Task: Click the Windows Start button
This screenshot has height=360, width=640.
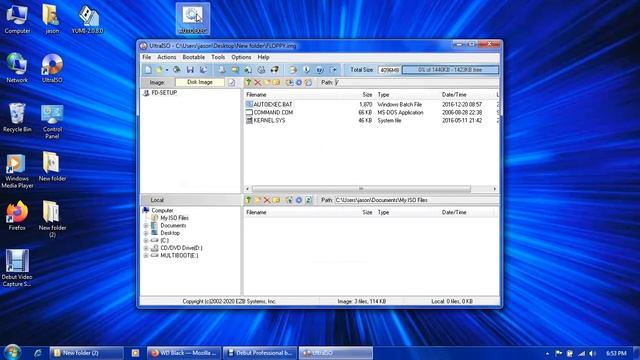Action: (12, 352)
